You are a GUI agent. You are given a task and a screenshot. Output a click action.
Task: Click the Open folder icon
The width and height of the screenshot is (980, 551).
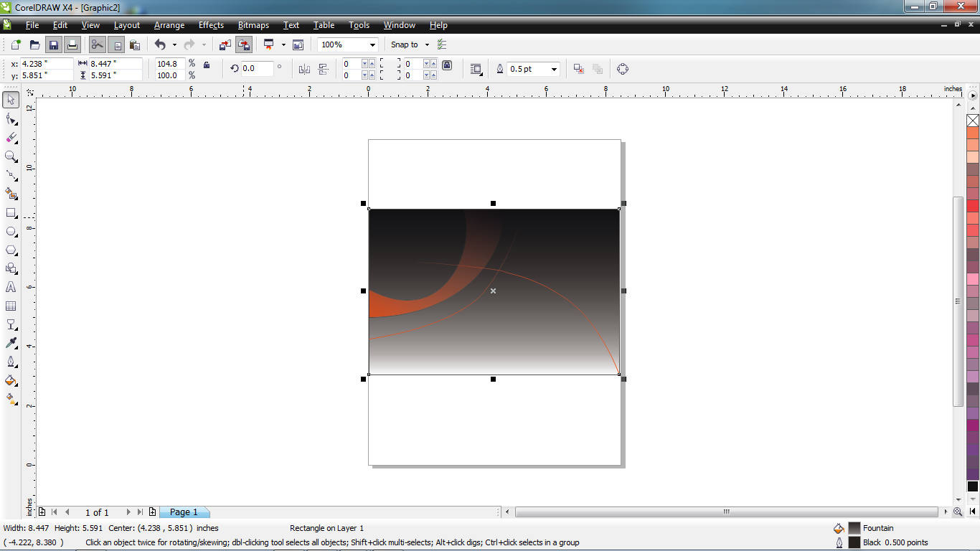[34, 44]
